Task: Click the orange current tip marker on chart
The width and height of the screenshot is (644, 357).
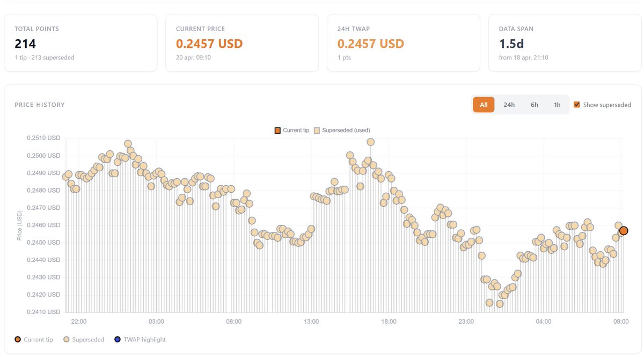Action: tap(623, 231)
